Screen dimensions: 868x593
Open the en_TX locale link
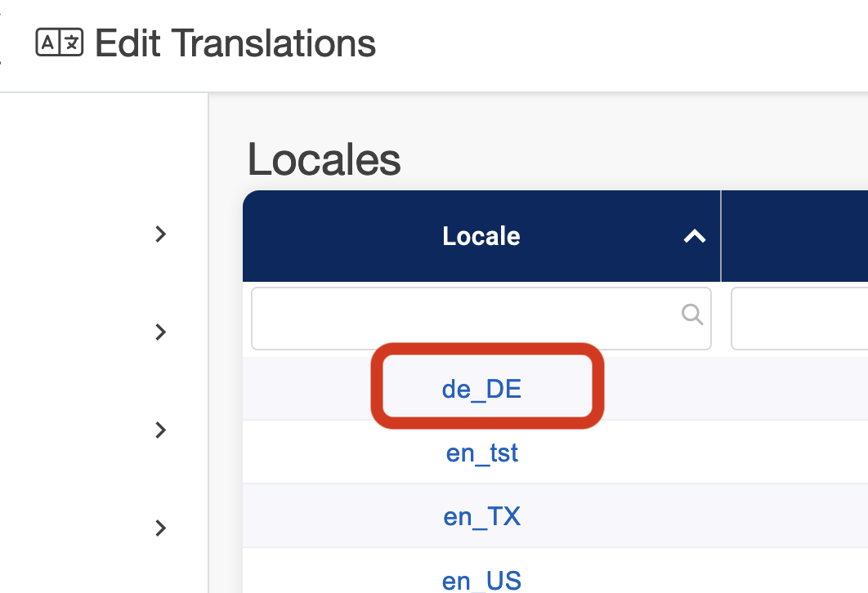pyautogui.click(x=481, y=516)
